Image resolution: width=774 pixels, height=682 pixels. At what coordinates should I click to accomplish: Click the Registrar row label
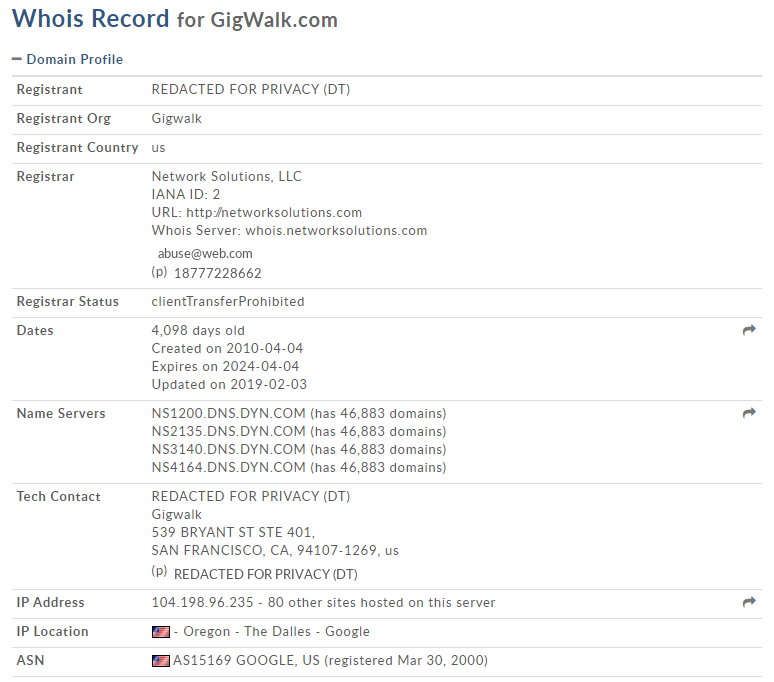point(45,177)
